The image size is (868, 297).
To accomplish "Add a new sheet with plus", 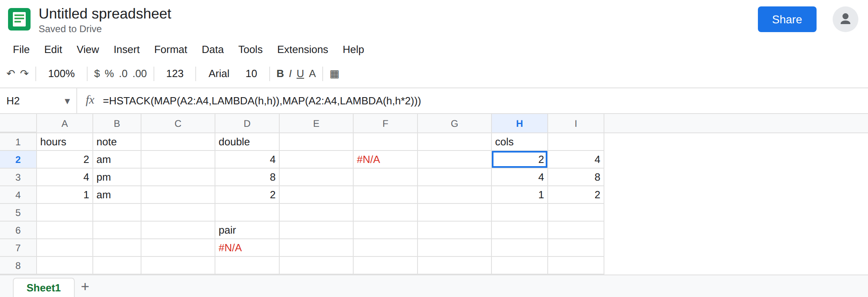I will (x=85, y=287).
